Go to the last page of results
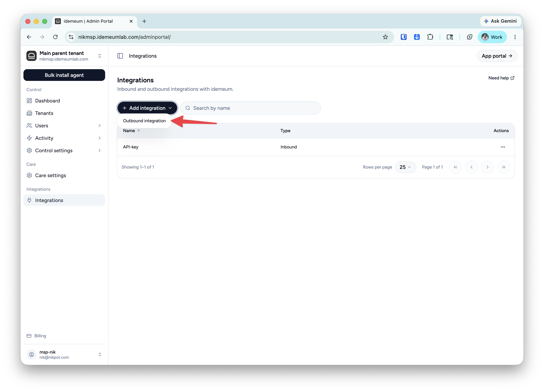 (x=504, y=167)
